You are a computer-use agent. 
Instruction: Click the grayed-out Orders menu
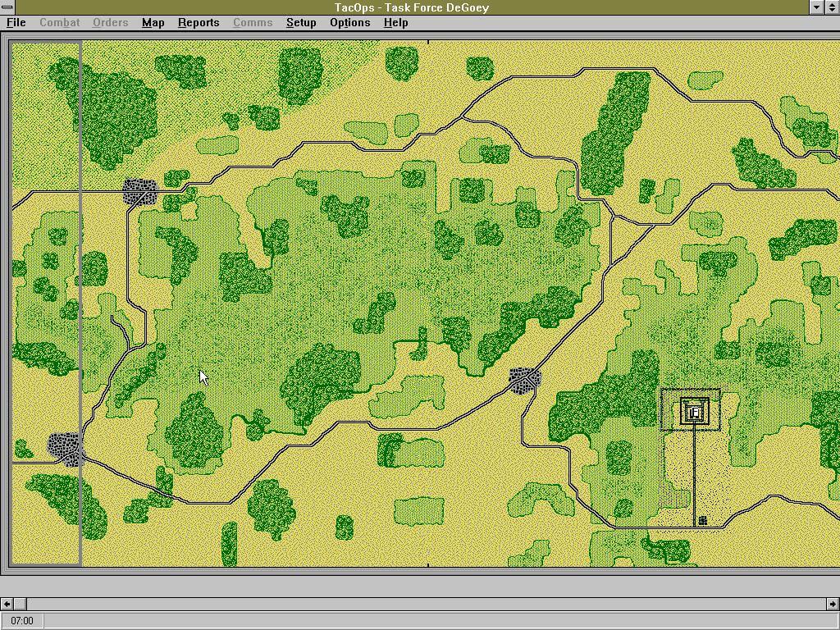point(110,22)
